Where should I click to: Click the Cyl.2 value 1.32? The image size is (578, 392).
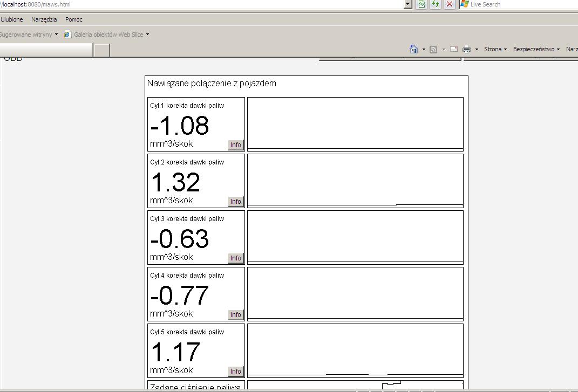pyautogui.click(x=175, y=182)
